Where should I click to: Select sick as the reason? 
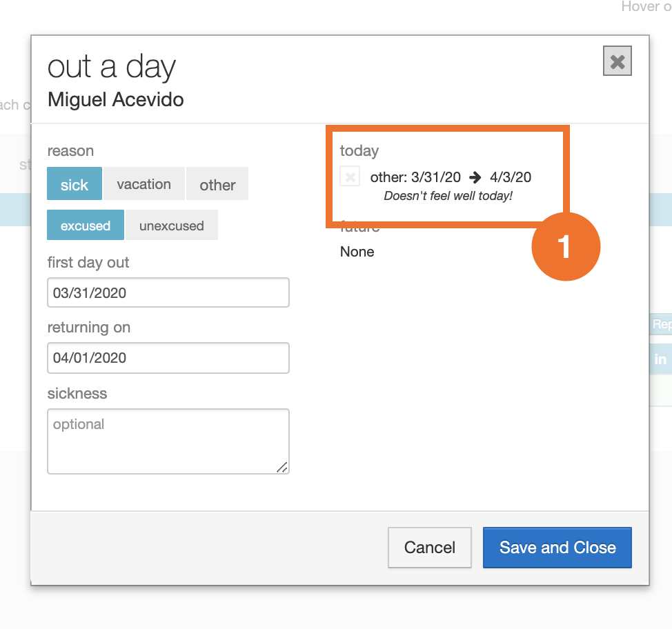click(x=75, y=184)
